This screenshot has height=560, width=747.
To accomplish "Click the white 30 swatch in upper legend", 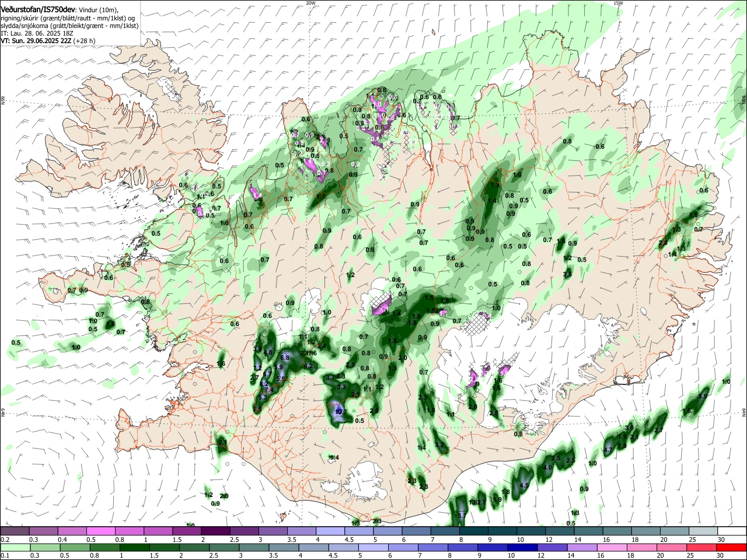I will coord(731,531).
